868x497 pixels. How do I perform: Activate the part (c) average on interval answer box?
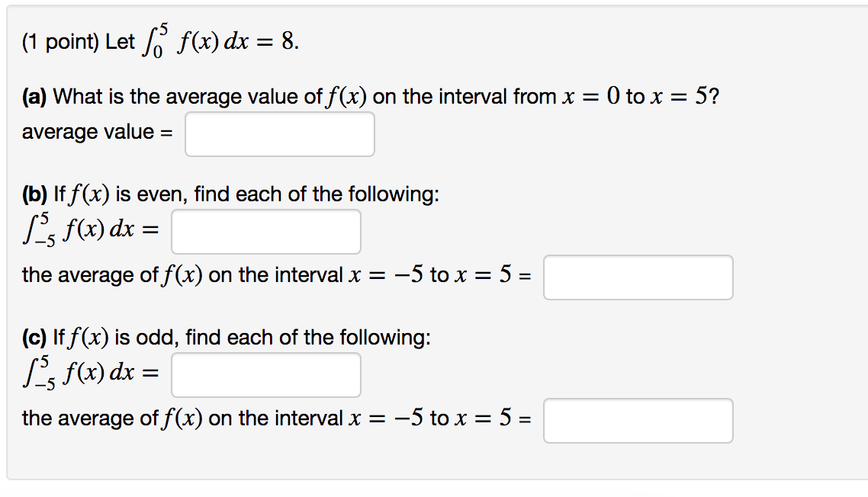[x=638, y=421]
